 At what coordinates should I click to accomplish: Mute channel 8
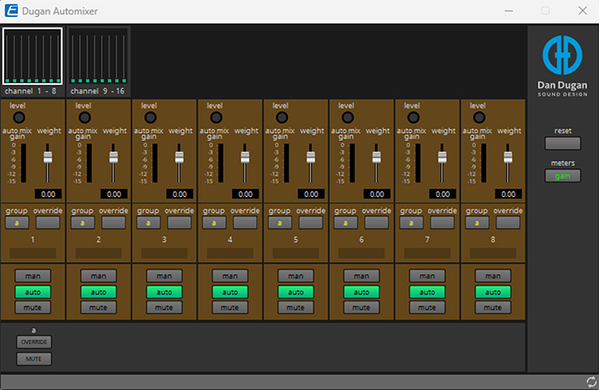493,307
